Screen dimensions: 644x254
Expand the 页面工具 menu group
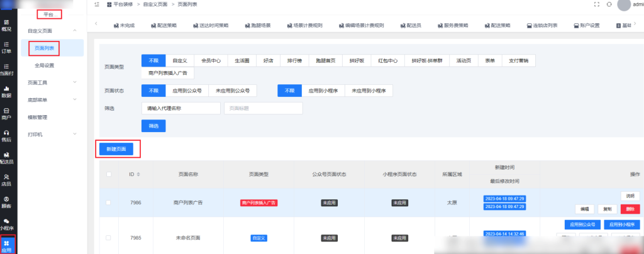tap(75, 82)
